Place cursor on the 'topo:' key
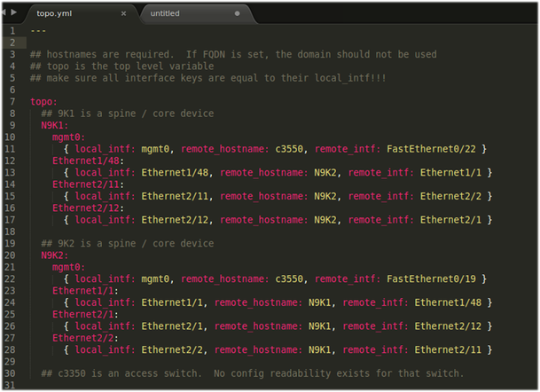The width and height of the screenshot is (540, 392). 43,102
